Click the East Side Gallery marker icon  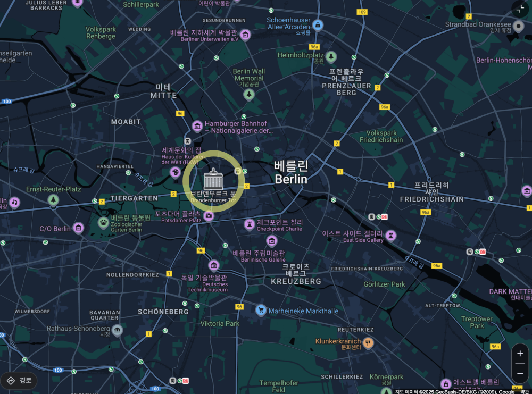391,236
